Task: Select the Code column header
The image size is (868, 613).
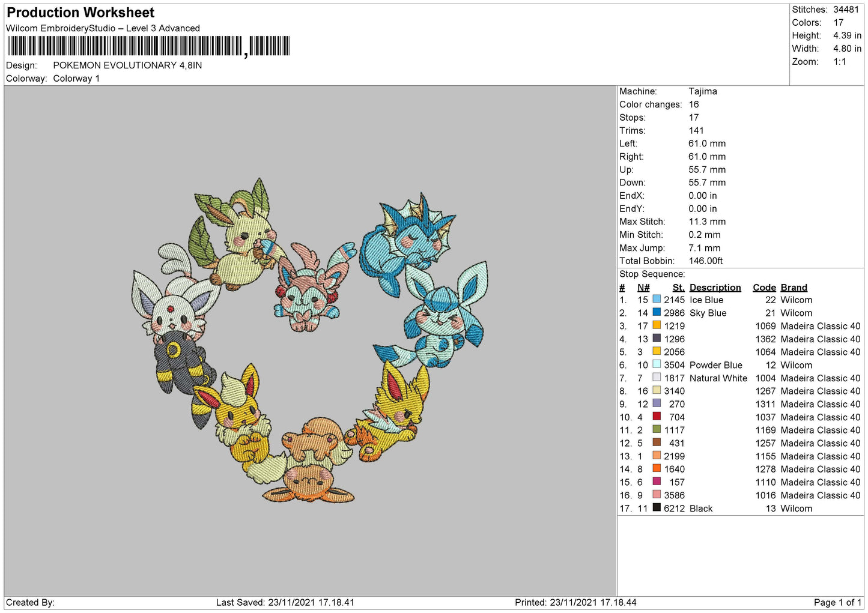Action: [764, 288]
